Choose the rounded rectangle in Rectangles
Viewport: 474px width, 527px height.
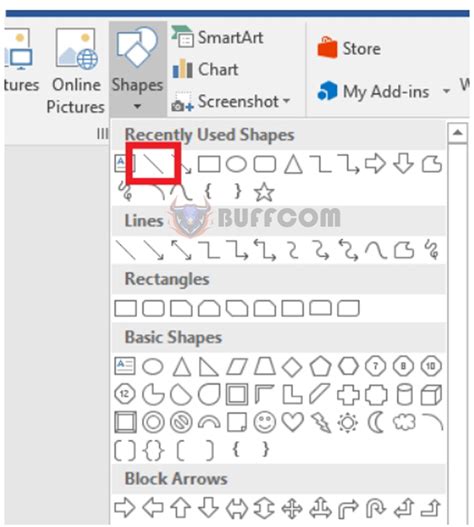point(153,308)
